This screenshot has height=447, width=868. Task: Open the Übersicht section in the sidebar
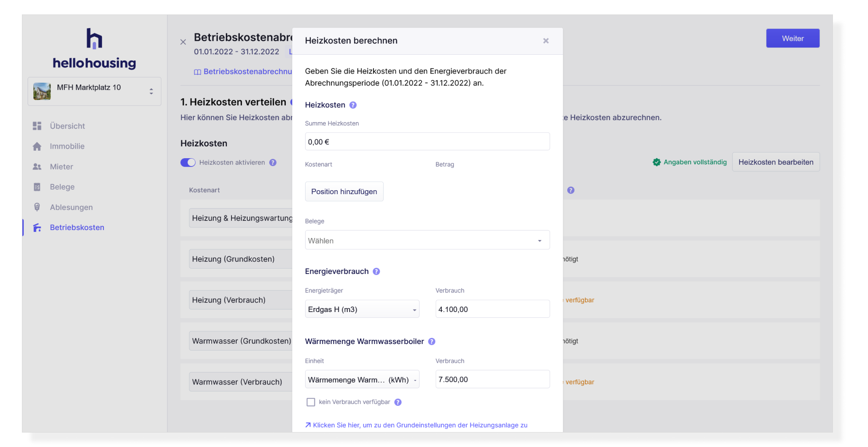click(x=38, y=126)
